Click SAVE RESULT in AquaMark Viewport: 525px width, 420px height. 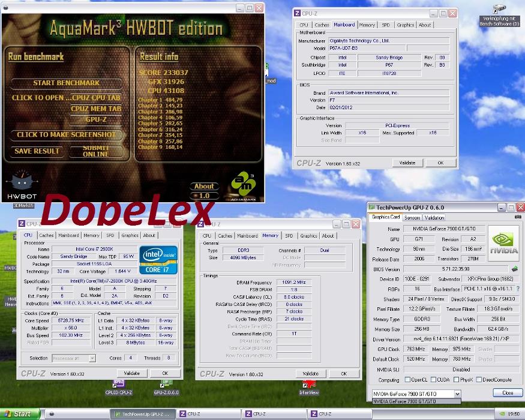click(37, 151)
